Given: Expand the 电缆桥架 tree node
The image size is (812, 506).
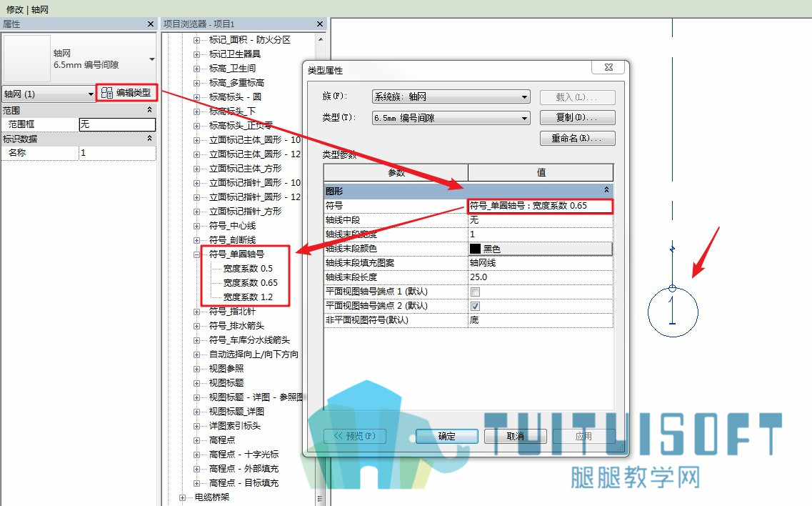Looking at the screenshot, I should tap(182, 497).
